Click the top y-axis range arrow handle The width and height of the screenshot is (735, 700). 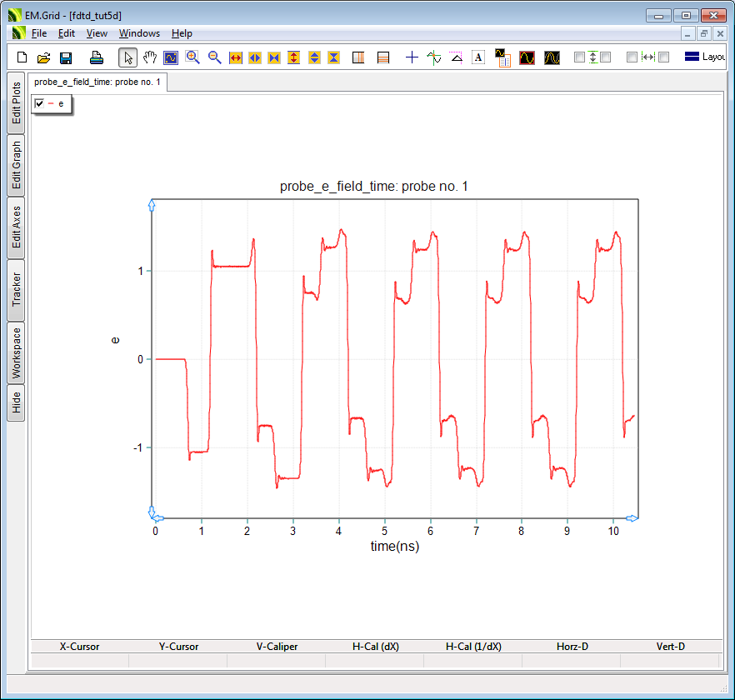click(152, 204)
